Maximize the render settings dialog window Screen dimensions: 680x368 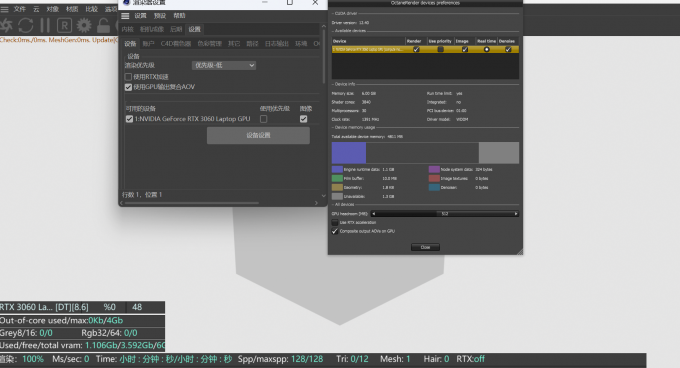[290, 3]
